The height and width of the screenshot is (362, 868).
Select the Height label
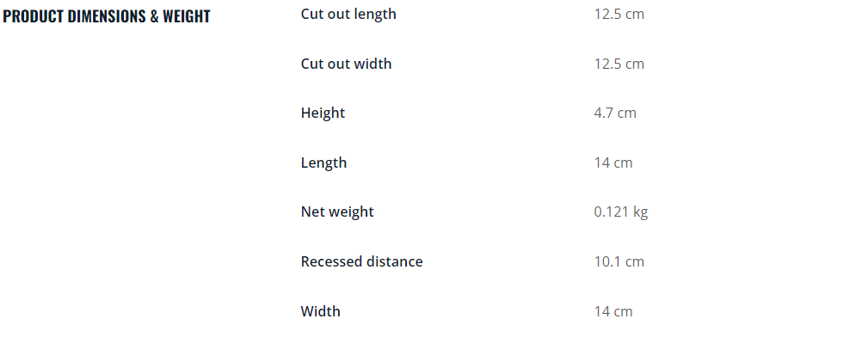pyautogui.click(x=323, y=113)
